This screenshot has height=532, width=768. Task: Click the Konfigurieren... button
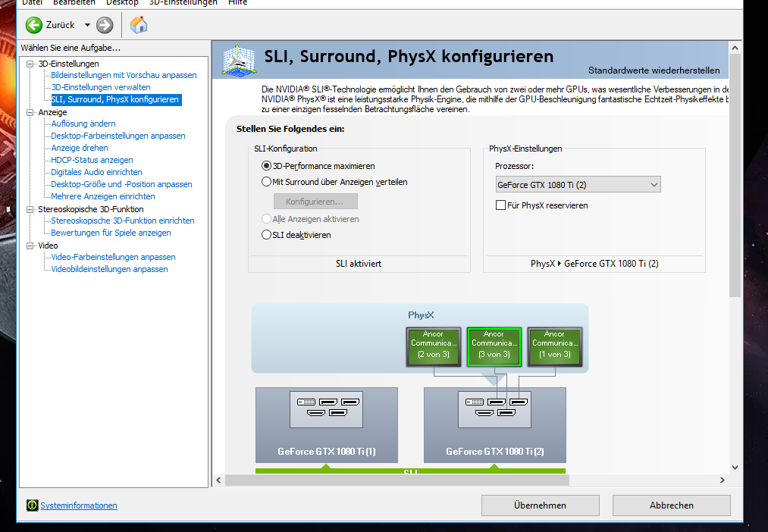click(315, 201)
